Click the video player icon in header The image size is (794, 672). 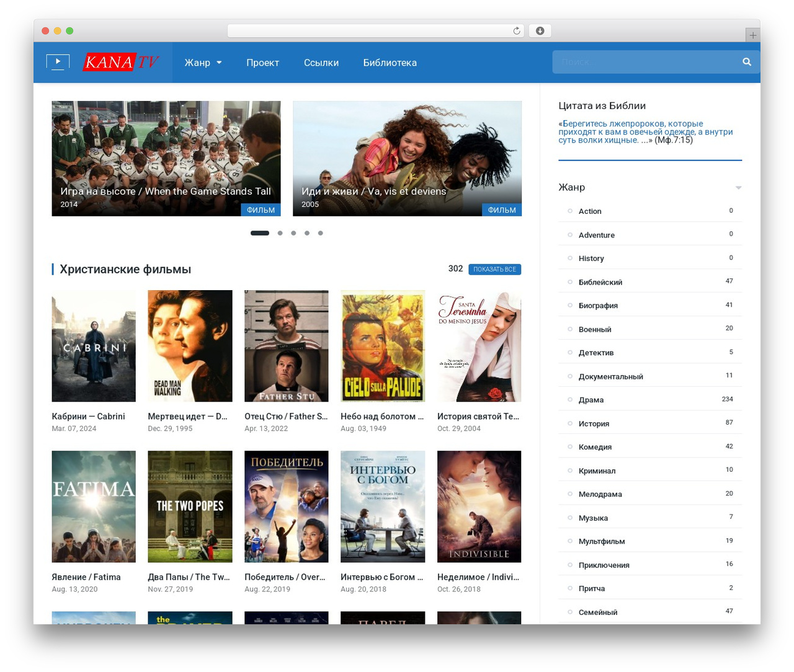click(x=58, y=62)
